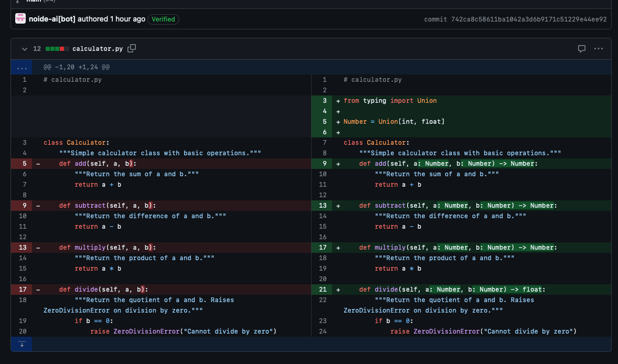The height and width of the screenshot is (364, 618).
Task: Open the comment on file icon
Action: [x=581, y=48]
